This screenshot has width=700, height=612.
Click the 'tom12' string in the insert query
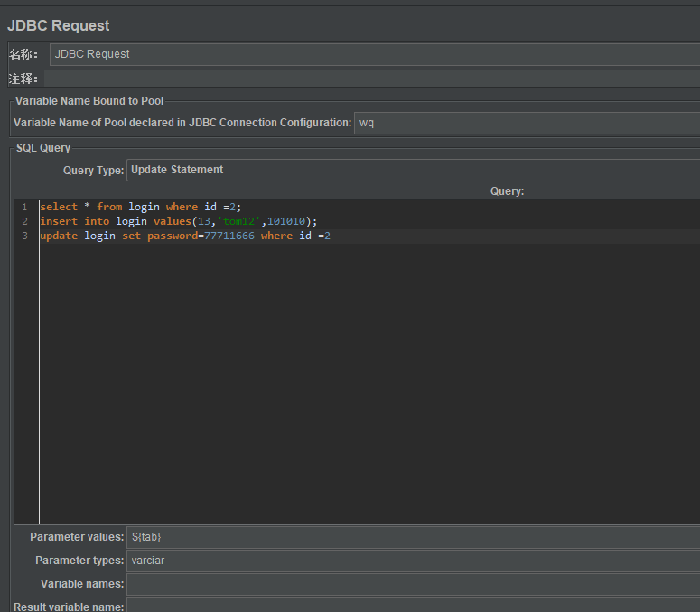pyautogui.click(x=238, y=221)
